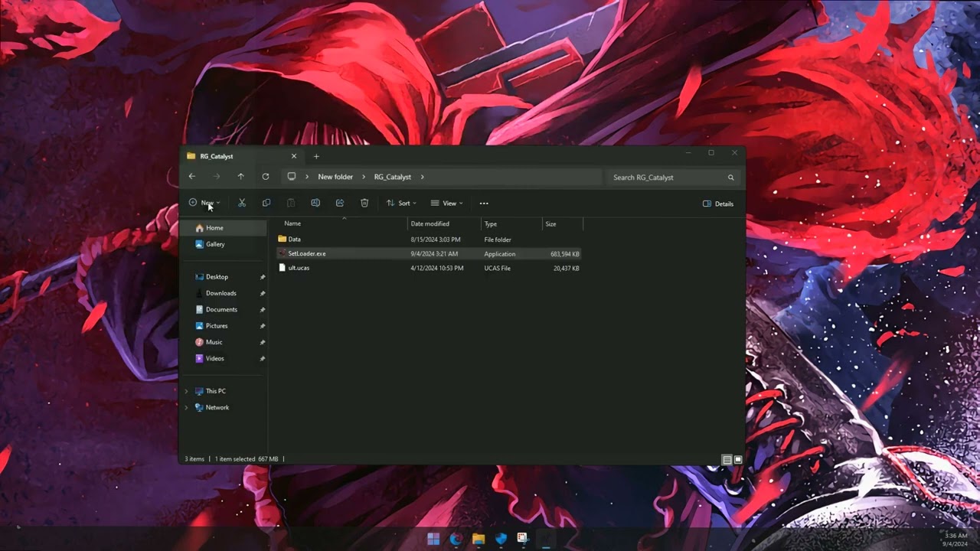Expand This PC in navigation tree
Viewport: 980px width, 551px height.
pyautogui.click(x=186, y=391)
